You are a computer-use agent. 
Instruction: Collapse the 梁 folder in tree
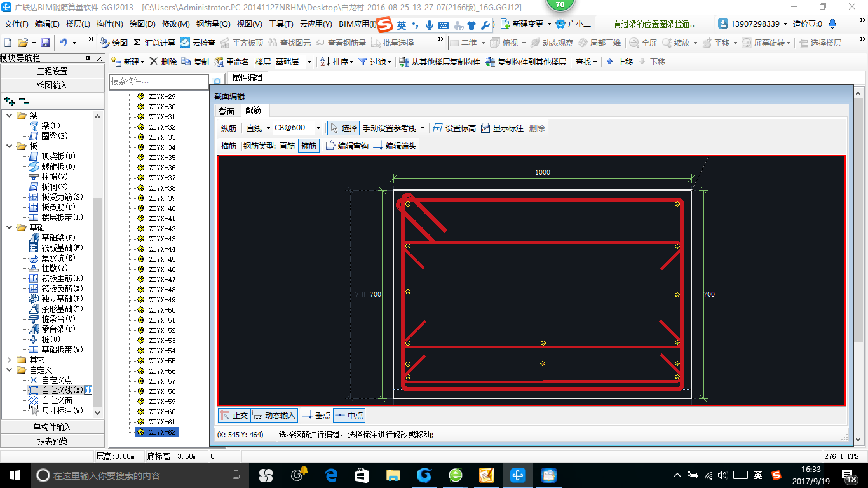point(10,116)
